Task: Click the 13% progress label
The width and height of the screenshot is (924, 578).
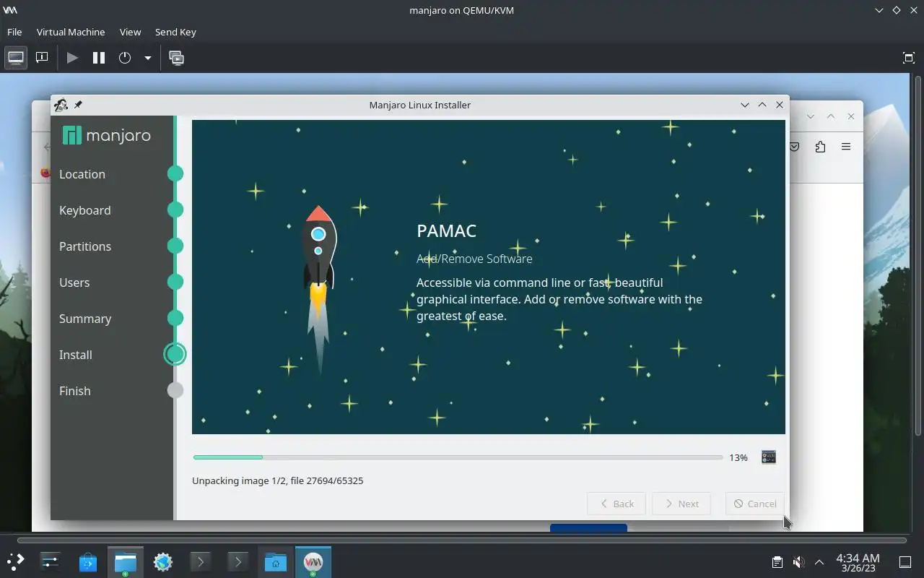Action: click(738, 457)
